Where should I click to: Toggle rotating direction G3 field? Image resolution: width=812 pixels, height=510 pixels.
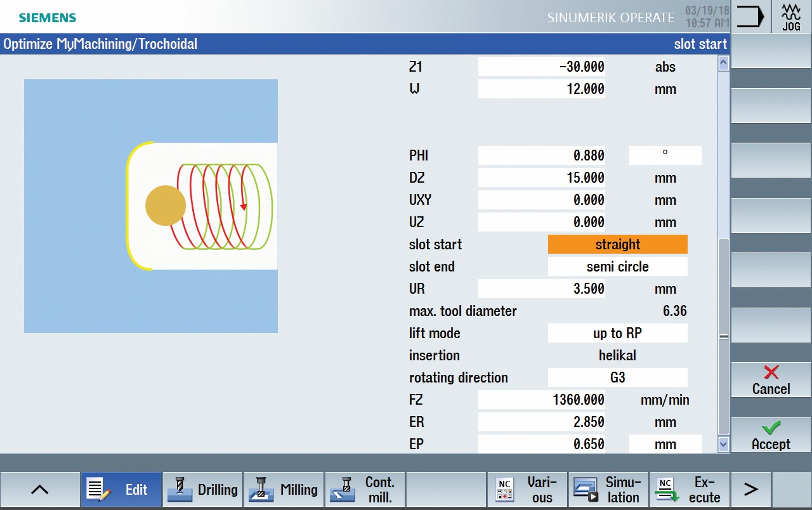pos(617,378)
